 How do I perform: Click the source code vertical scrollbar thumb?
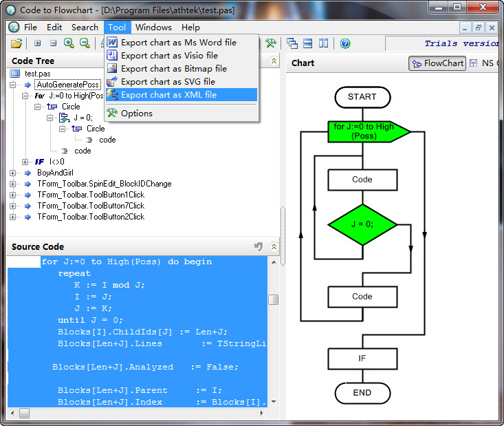(x=273, y=299)
